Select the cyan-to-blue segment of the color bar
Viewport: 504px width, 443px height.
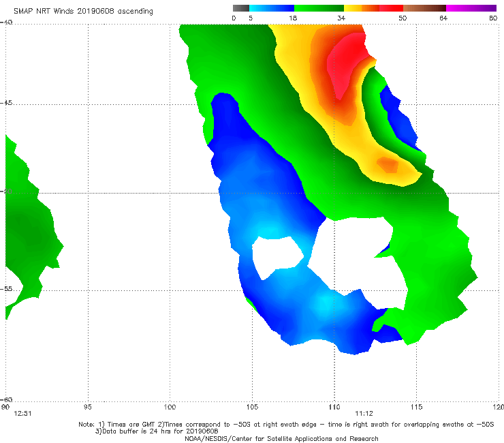272,8
